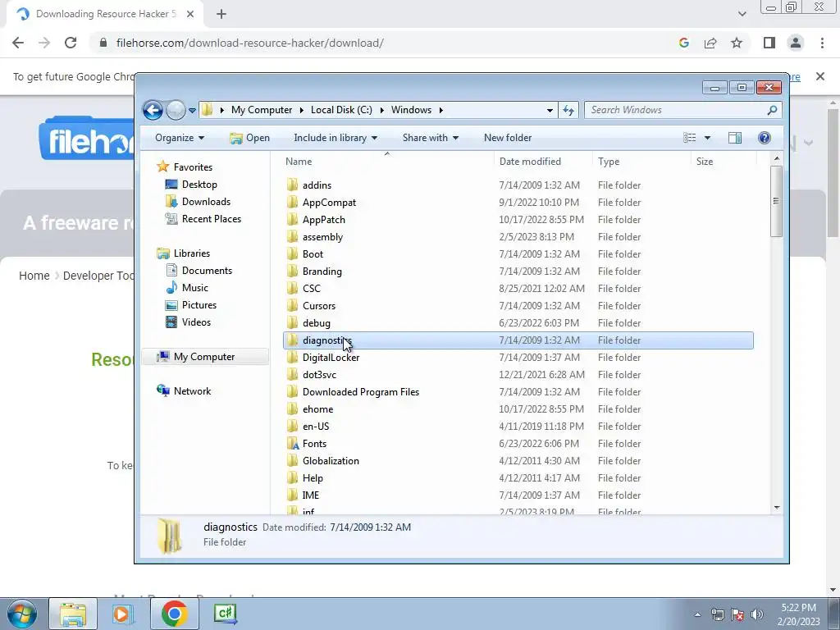The height and width of the screenshot is (630, 840).
Task: Select the Help folder name
Action: click(313, 478)
